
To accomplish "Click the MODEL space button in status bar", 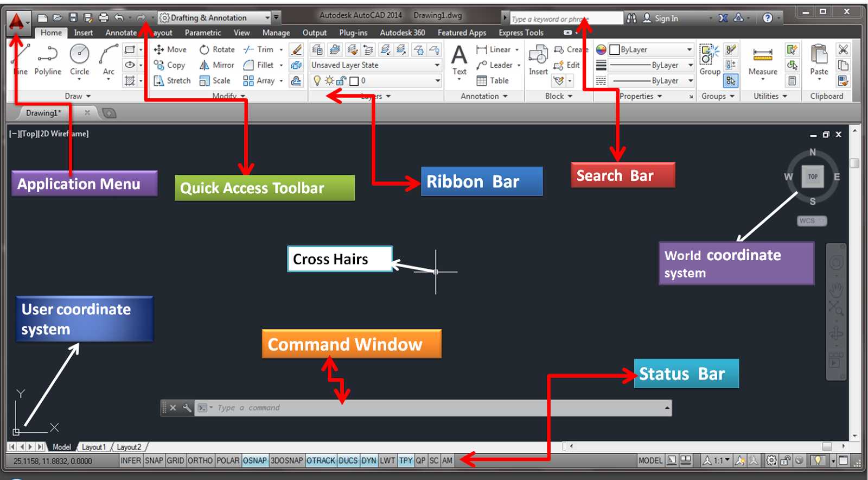I will click(x=650, y=460).
